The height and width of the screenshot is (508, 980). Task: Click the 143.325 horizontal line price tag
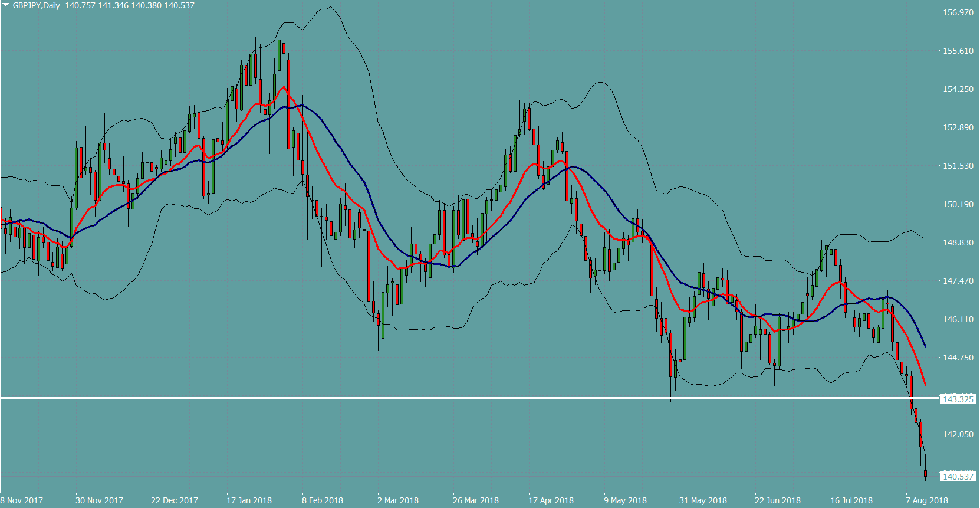(958, 399)
